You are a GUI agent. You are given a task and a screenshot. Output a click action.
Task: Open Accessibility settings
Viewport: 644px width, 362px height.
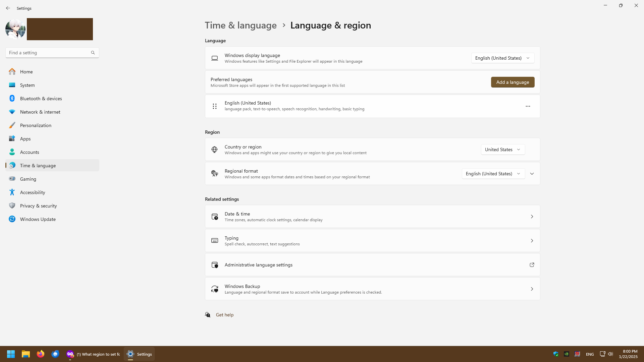click(x=52, y=192)
